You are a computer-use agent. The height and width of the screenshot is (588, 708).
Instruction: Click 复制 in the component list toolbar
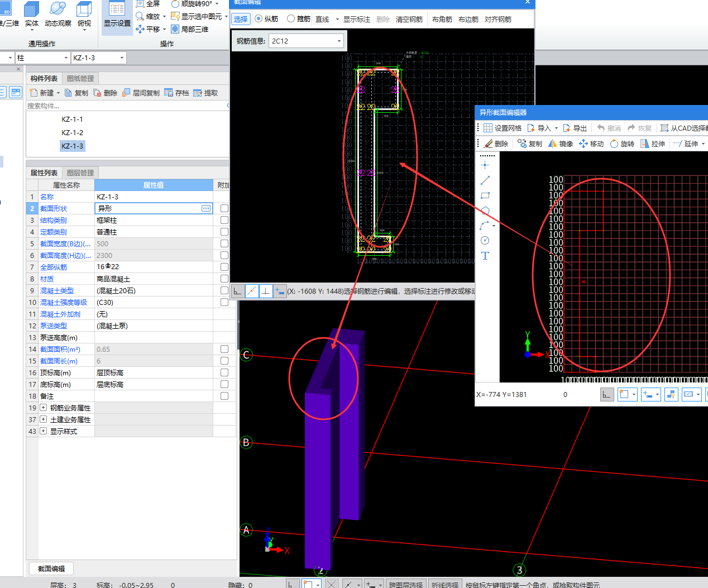coord(76,93)
